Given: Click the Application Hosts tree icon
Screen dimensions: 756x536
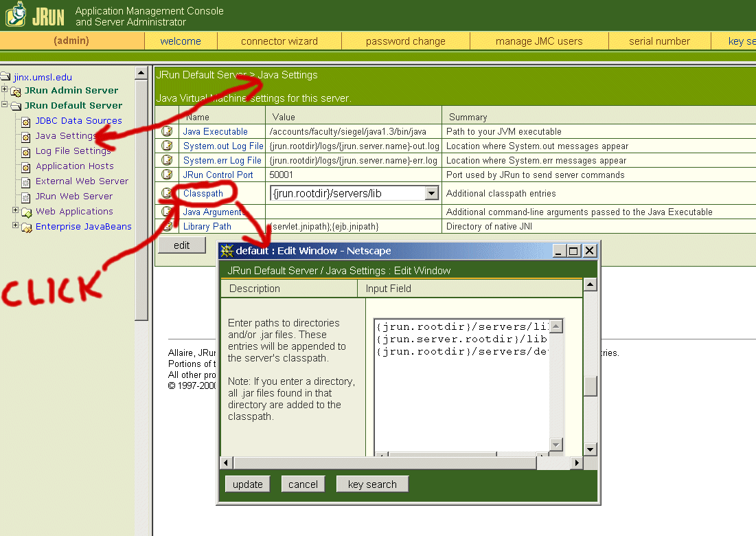Looking at the screenshot, I should tap(26, 167).
